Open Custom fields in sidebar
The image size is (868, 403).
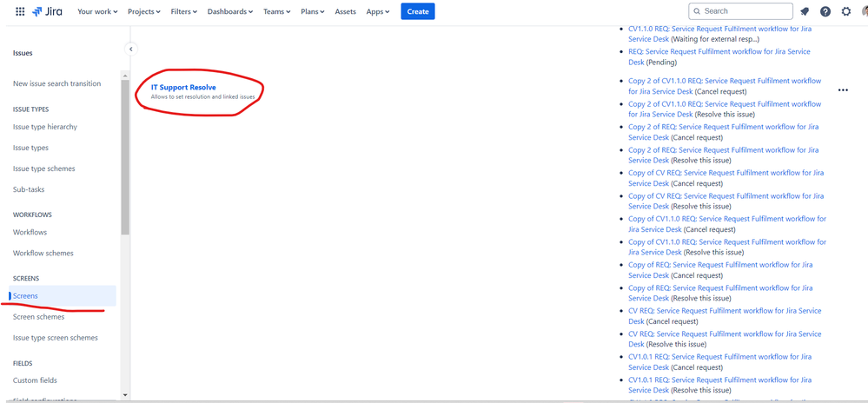(x=35, y=380)
